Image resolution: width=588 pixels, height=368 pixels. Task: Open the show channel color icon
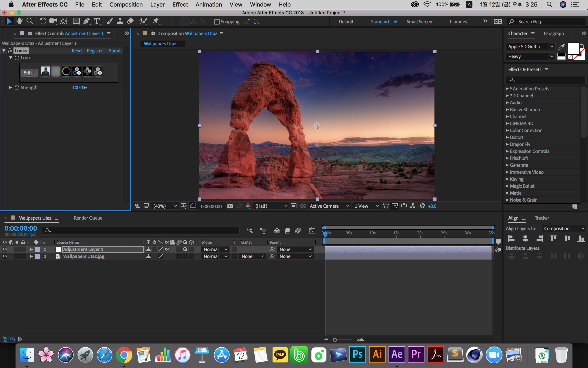[x=248, y=206]
